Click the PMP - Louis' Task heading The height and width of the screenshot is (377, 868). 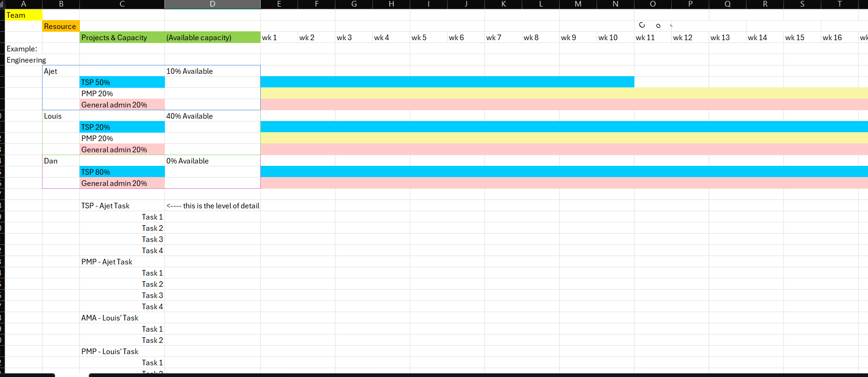click(x=122, y=351)
